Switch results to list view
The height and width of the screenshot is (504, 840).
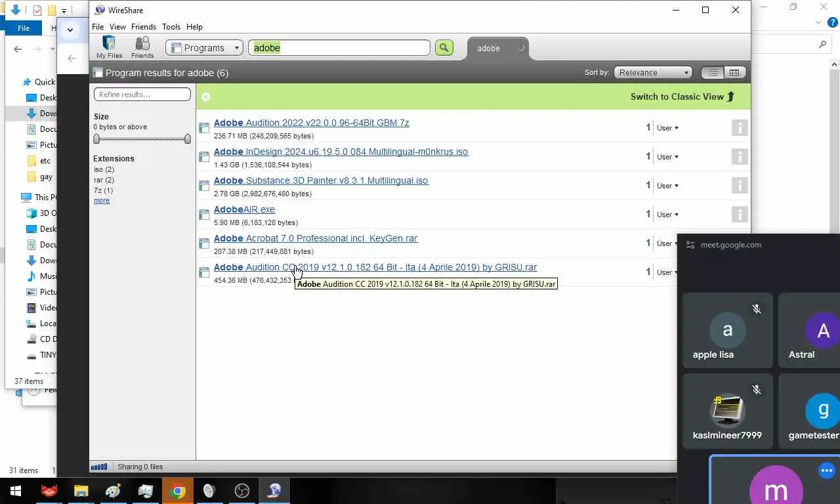[713, 73]
